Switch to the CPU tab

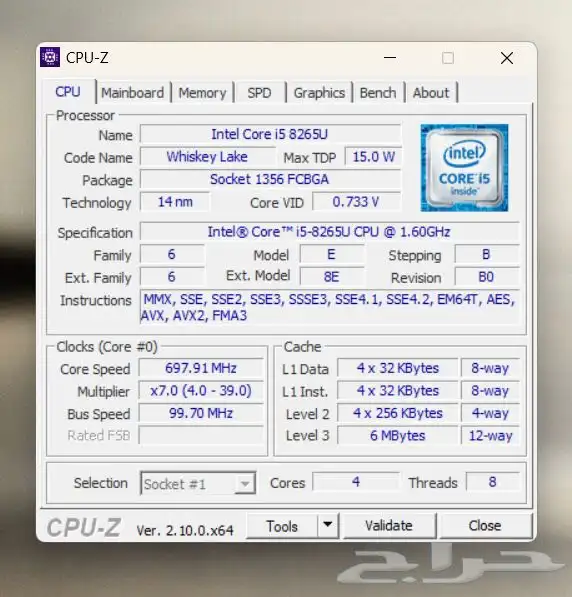point(68,92)
